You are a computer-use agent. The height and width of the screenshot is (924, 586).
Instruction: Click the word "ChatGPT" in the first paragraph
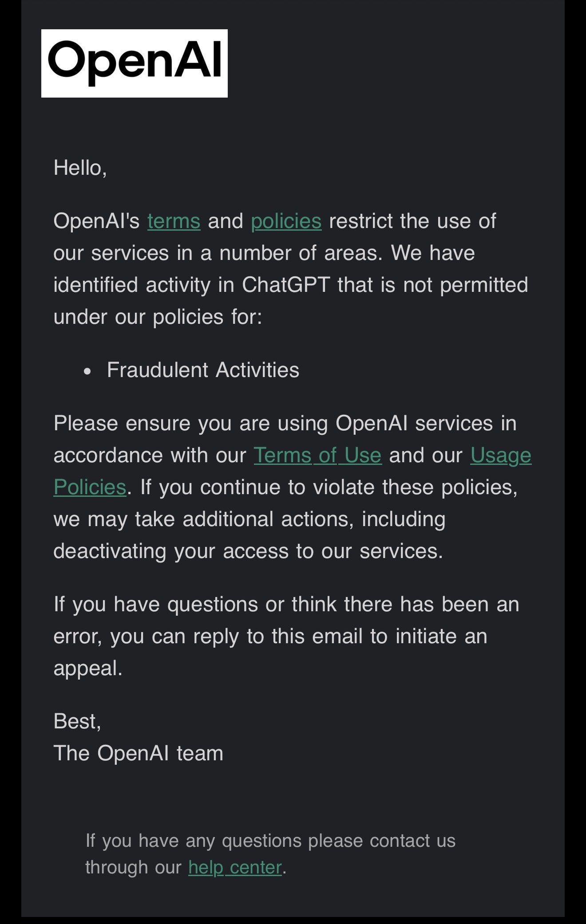(x=286, y=285)
